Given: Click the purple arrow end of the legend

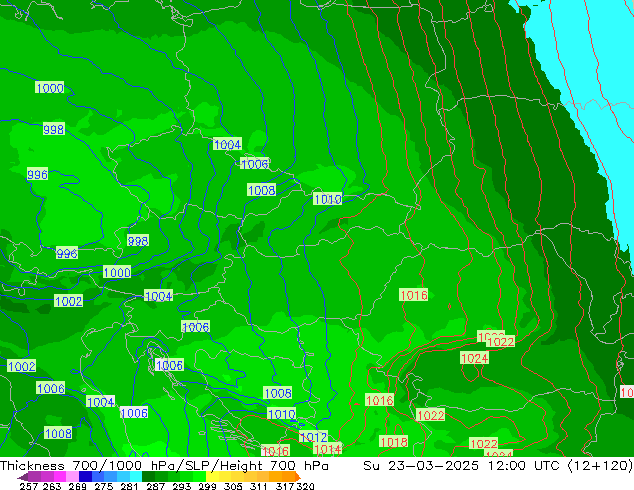Looking at the screenshot, I should (x=23, y=477).
